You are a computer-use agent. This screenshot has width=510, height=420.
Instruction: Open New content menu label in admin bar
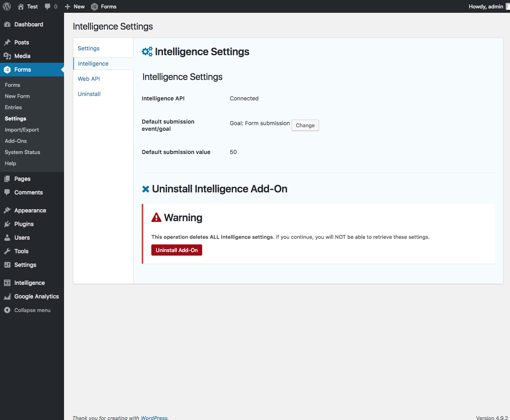[x=79, y=6]
